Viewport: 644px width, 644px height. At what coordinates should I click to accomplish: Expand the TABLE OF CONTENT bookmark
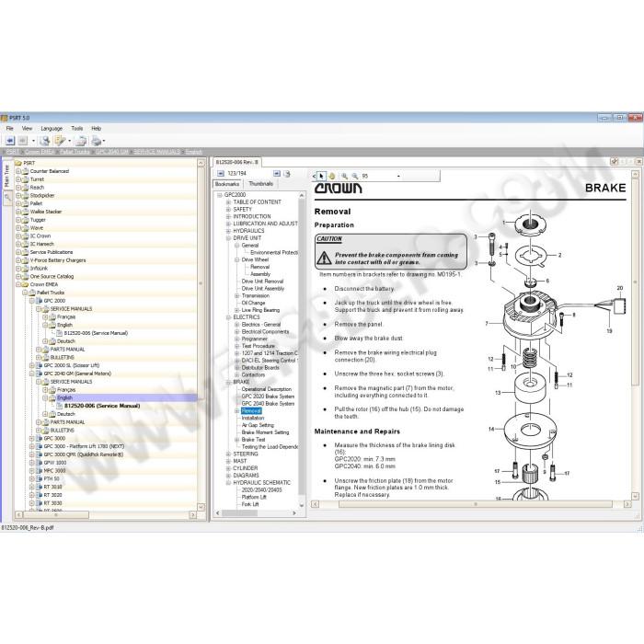(228, 202)
